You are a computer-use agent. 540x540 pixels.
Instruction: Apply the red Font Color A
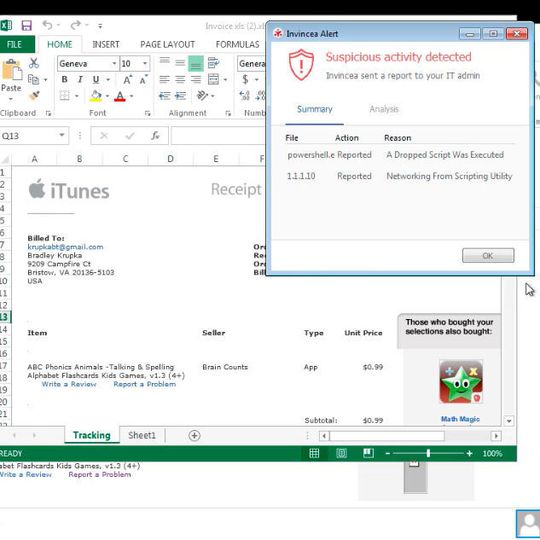pos(120,96)
